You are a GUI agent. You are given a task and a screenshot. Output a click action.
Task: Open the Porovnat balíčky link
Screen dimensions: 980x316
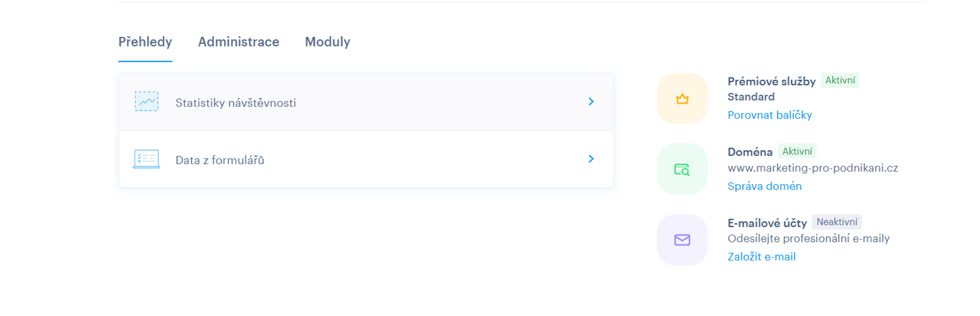click(769, 115)
